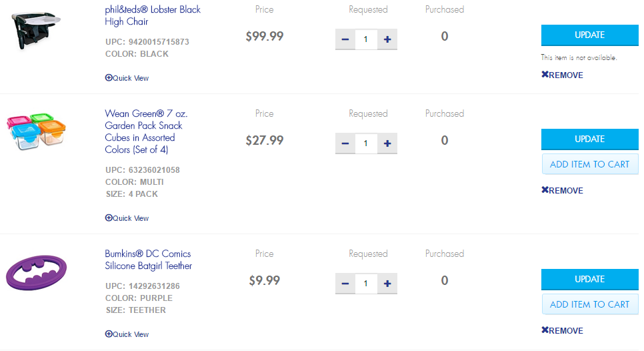Add Batgirl Teether to cart

pyautogui.click(x=590, y=304)
